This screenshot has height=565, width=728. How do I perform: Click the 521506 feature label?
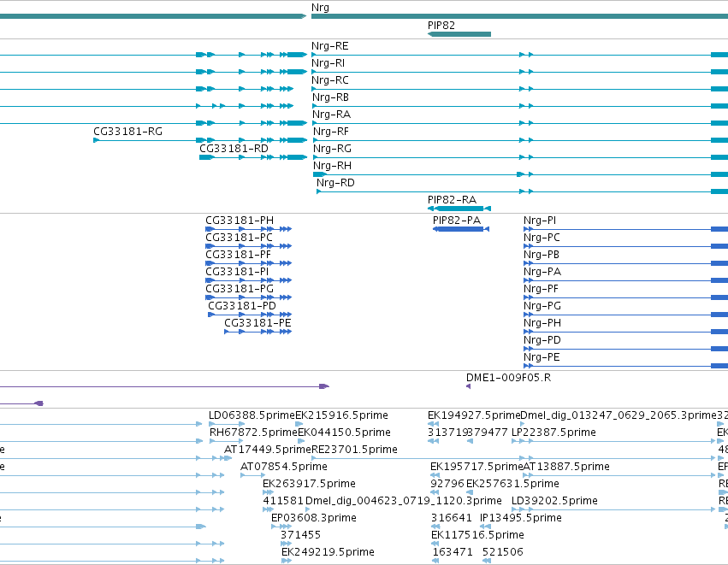click(502, 552)
